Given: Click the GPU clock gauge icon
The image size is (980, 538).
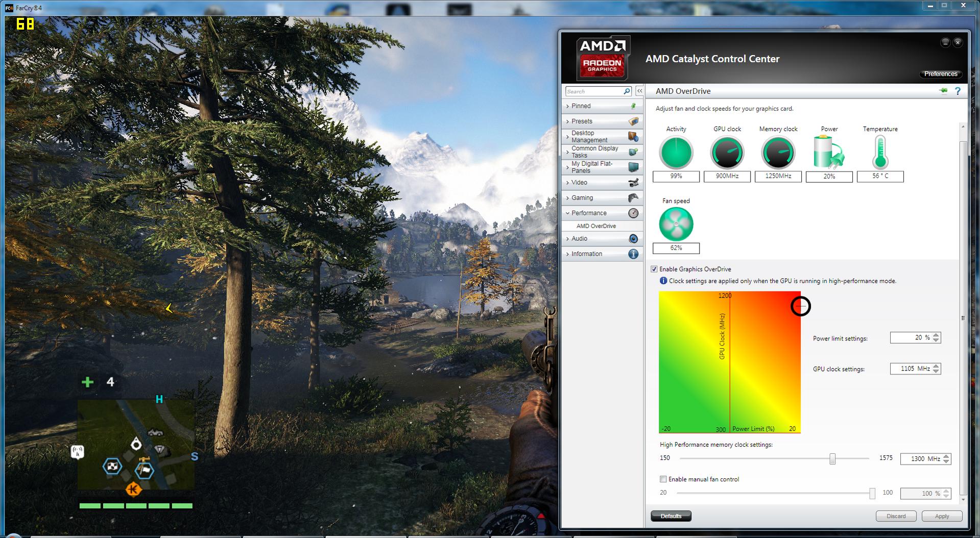Looking at the screenshot, I should tap(727, 153).
